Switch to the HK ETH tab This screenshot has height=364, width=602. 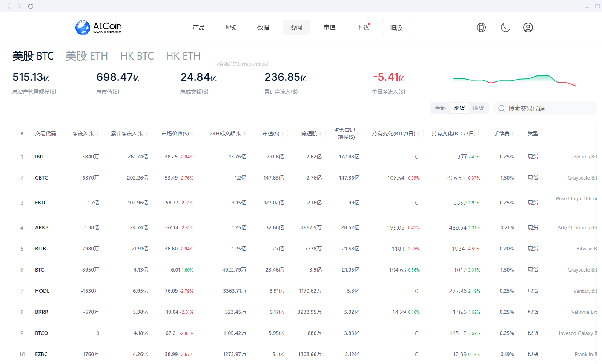tap(183, 56)
